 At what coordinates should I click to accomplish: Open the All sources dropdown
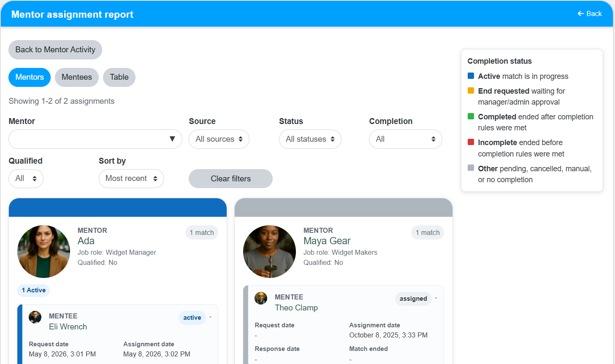pos(219,139)
